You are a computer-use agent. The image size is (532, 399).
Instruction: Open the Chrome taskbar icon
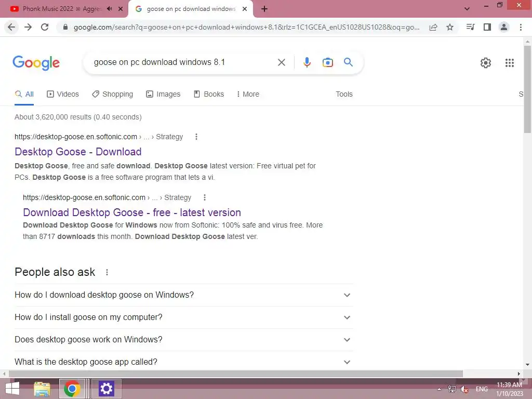[x=72, y=389]
